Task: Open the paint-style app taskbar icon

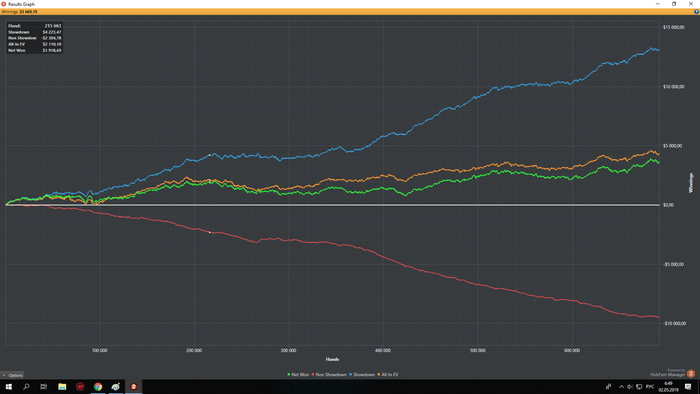Action: [116, 386]
